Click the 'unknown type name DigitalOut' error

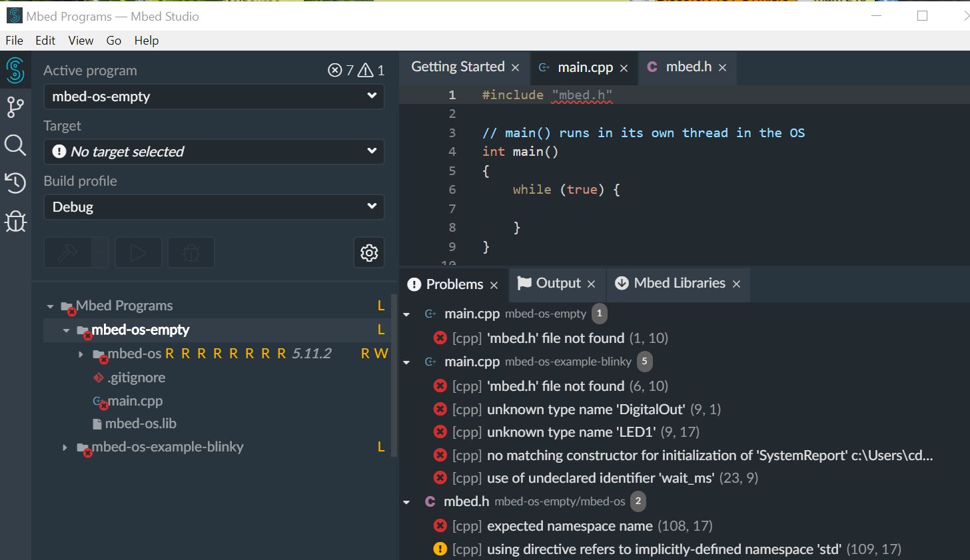click(x=586, y=410)
